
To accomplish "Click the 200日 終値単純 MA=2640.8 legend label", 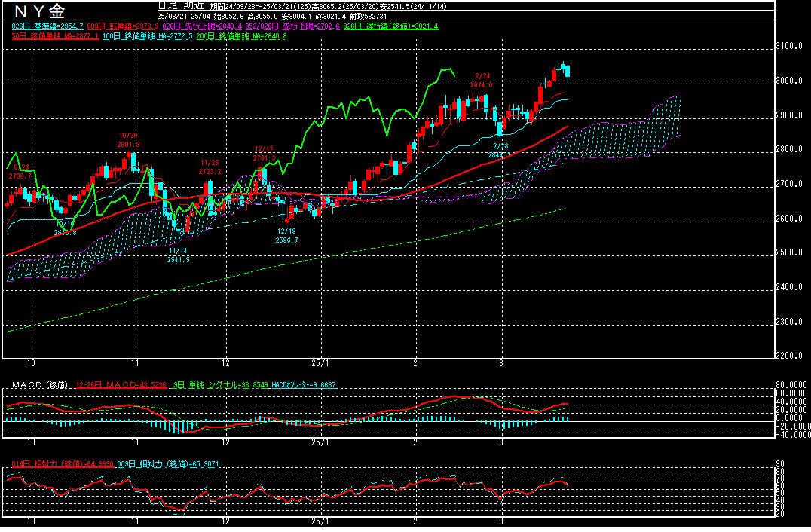I will [241, 36].
